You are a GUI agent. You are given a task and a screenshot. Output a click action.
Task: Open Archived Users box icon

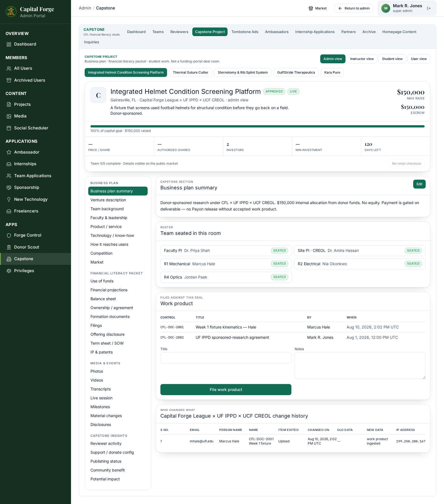click(9, 80)
